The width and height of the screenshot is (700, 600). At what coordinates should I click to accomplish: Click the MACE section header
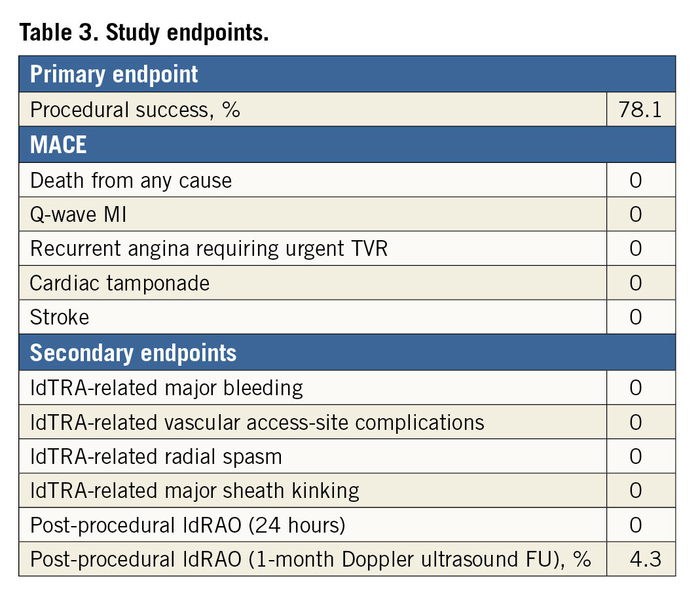click(x=58, y=145)
